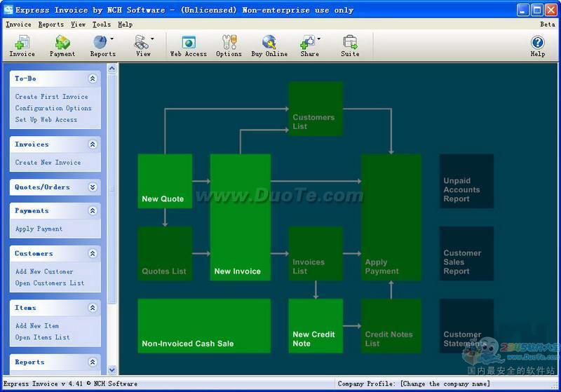The height and width of the screenshot is (392, 561).
Task: Click the sidebar scroll up arrow
Action: pyautogui.click(x=112, y=68)
